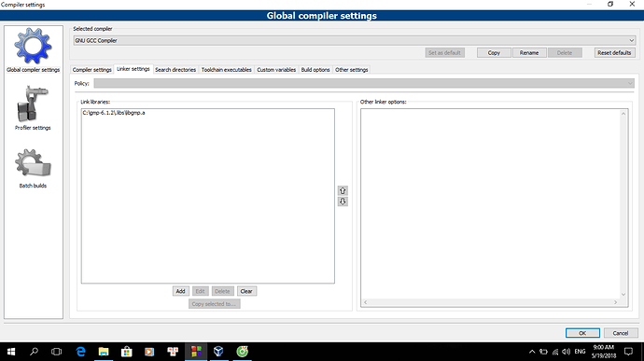Screen dimensions: 644x361
Task: Move selected library down with arrow
Action: [343, 201]
